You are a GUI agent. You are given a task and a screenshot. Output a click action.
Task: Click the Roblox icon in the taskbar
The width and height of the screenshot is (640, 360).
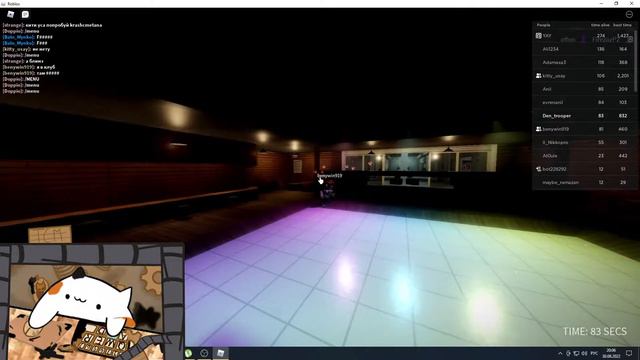[220, 353]
